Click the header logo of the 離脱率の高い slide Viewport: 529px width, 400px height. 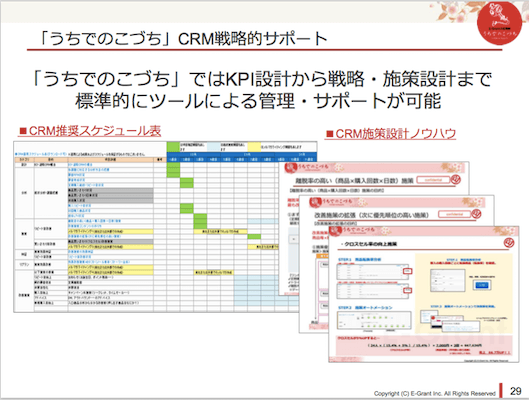coord(307,167)
